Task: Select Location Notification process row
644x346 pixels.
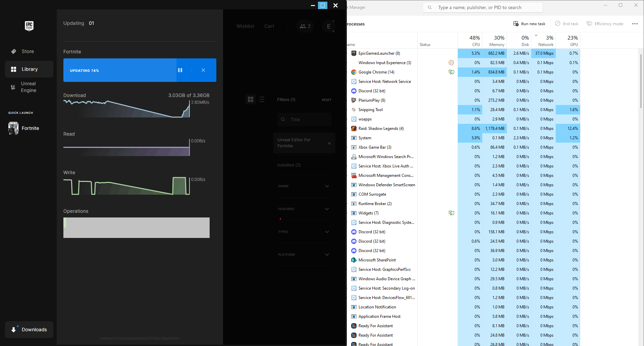Action: (464, 307)
